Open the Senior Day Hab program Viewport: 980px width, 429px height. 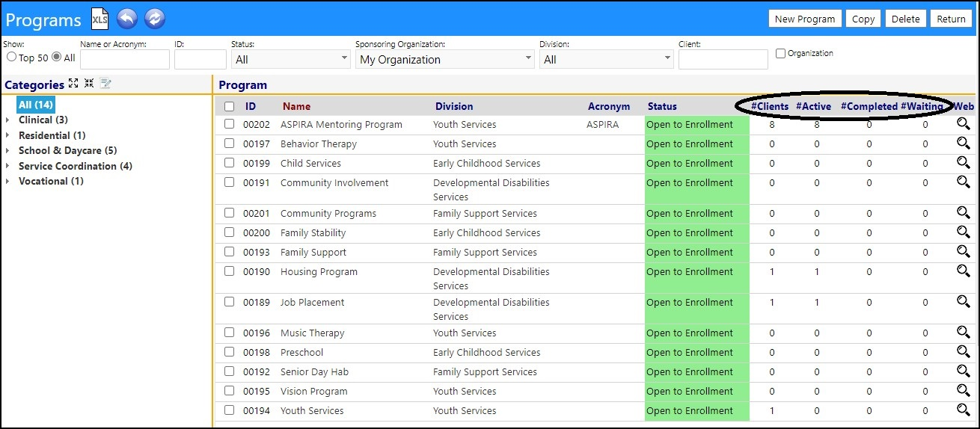click(x=314, y=371)
